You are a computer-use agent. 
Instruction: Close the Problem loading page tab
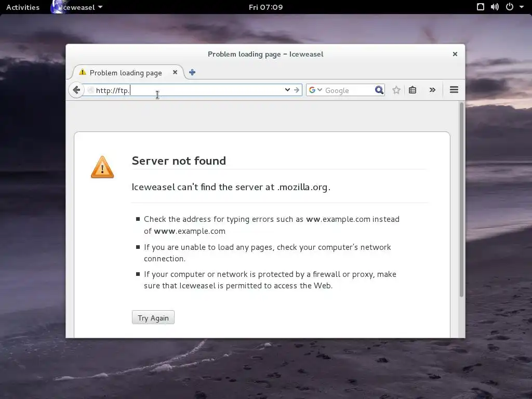[x=175, y=72]
